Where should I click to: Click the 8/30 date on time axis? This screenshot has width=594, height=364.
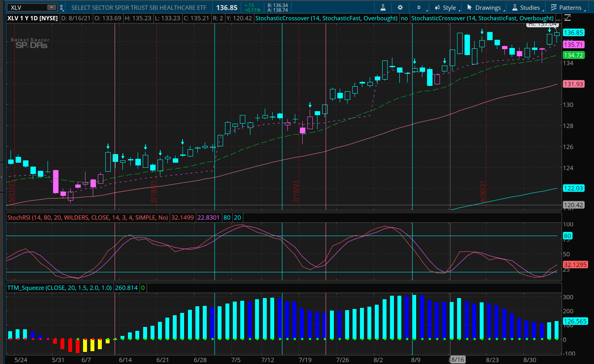pyautogui.click(x=530, y=360)
